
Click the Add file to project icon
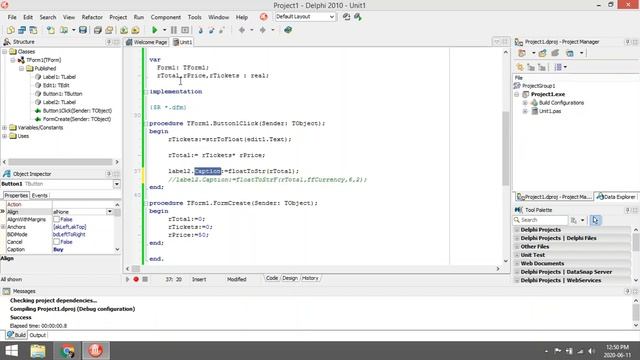pos(124,30)
